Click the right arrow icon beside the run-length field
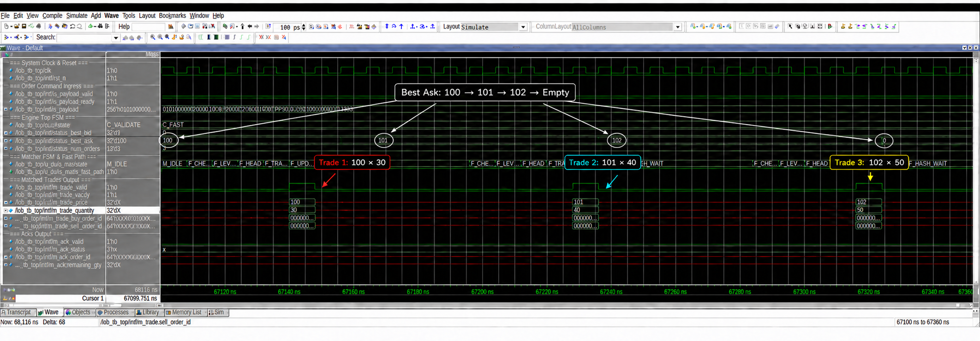980x341 pixels. tap(257, 27)
